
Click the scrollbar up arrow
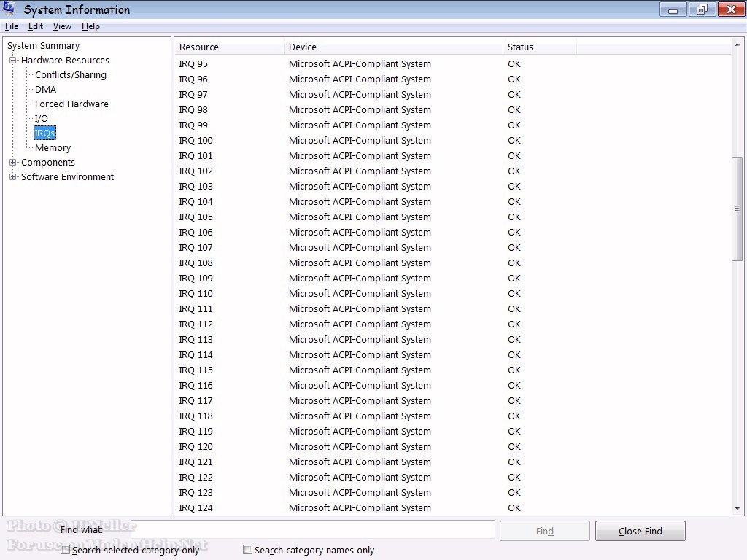738,44
